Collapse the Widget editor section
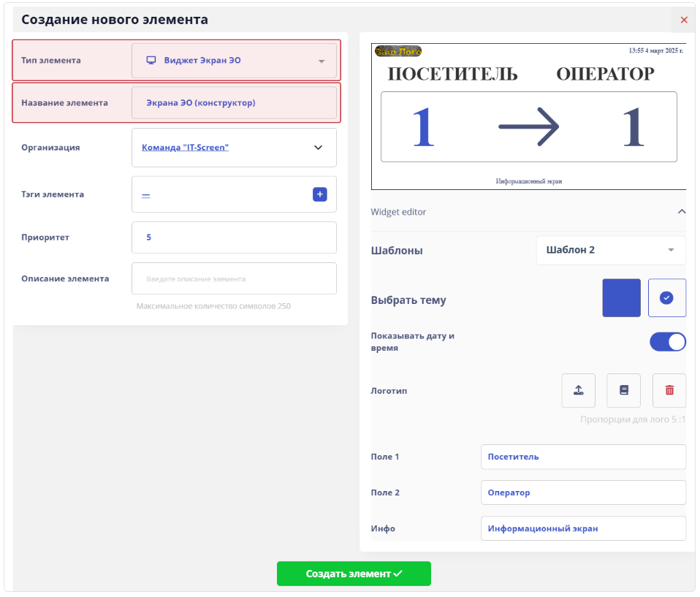The image size is (700, 597). tap(681, 212)
